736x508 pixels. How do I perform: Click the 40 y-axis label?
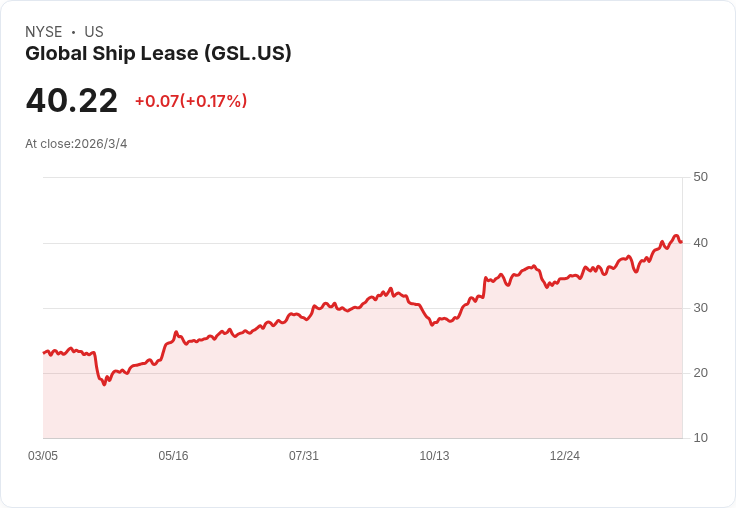[701, 242]
